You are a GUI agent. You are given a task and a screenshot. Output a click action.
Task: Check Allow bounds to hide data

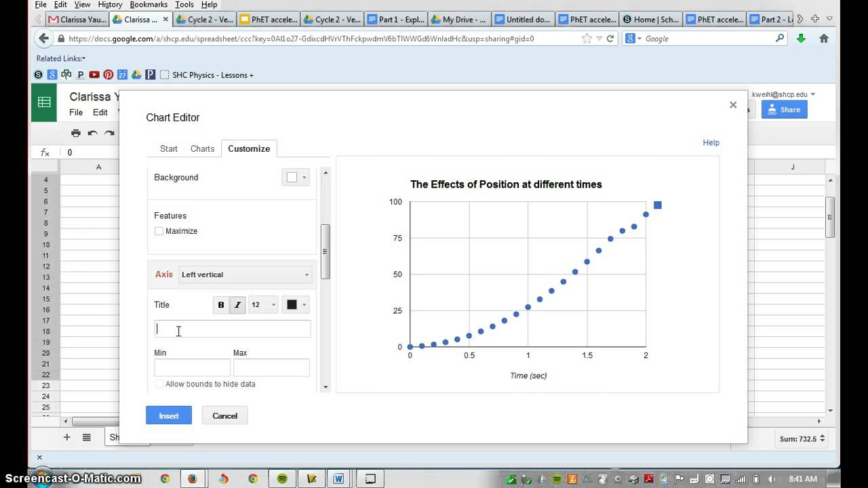[x=159, y=384]
